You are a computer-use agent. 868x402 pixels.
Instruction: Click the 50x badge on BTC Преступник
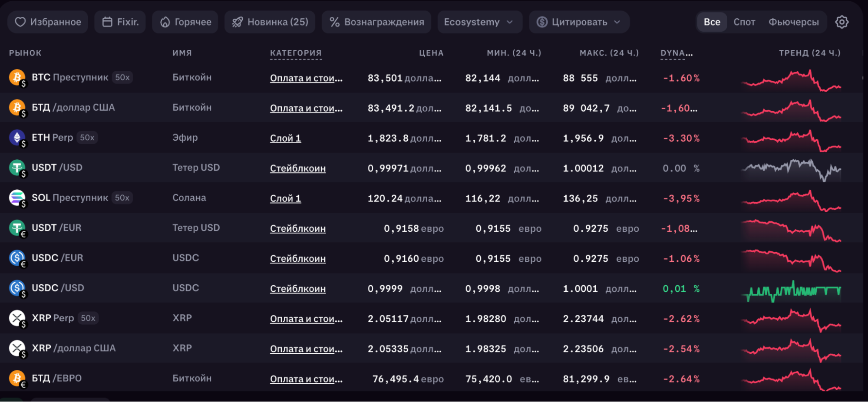point(122,77)
